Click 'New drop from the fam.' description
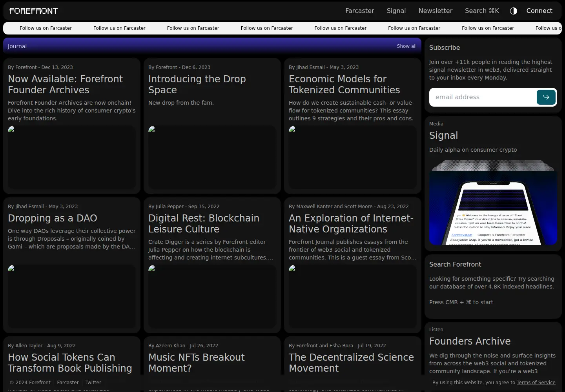565x392 pixels. click(x=181, y=103)
